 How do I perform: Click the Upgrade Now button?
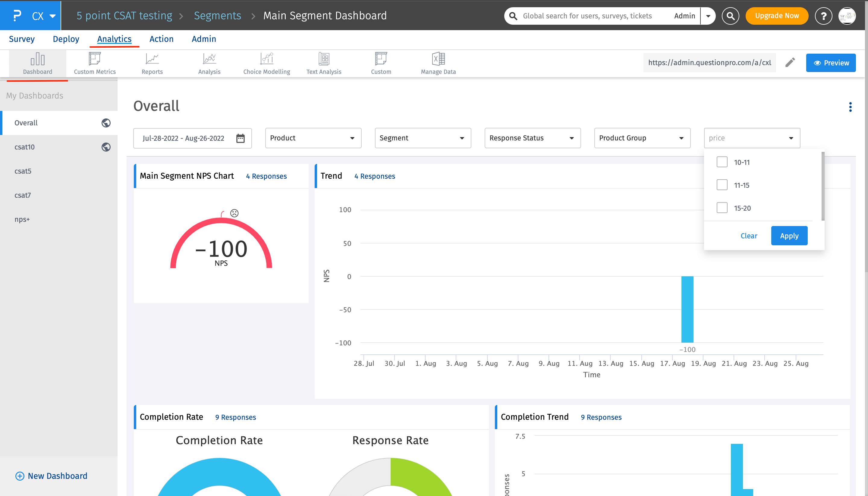tap(776, 16)
